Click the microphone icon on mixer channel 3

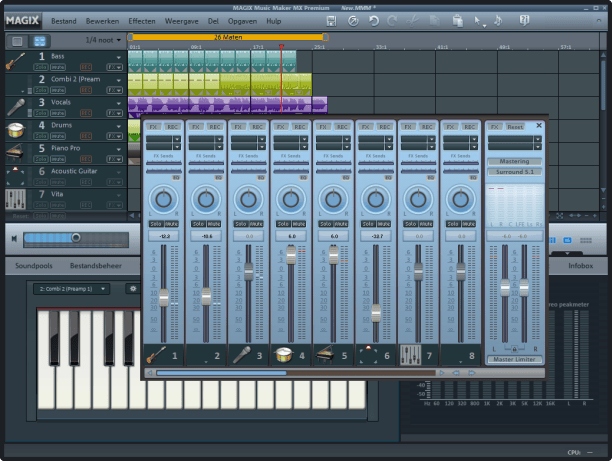(x=240, y=354)
